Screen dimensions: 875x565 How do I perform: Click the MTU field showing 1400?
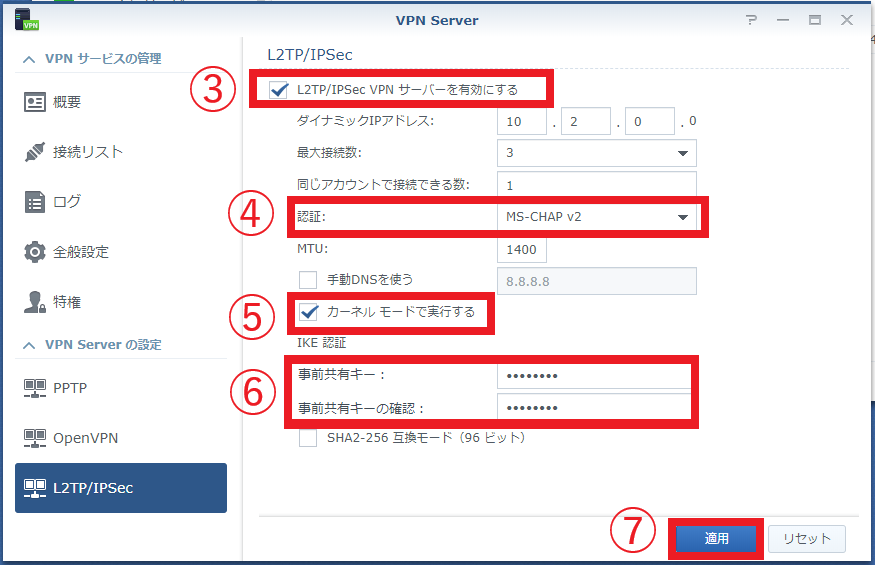522,250
